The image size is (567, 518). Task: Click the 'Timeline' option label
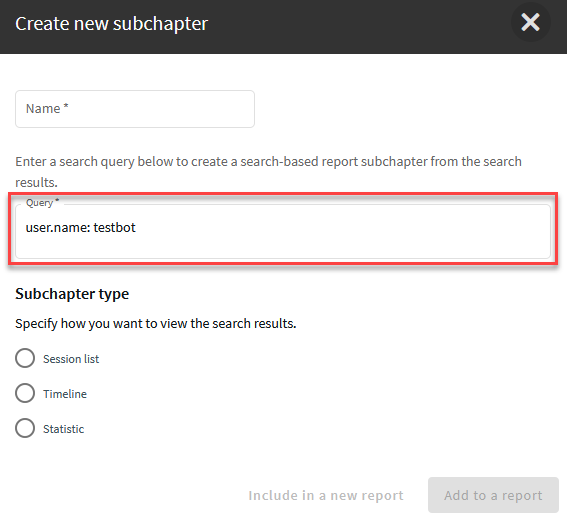(x=65, y=394)
